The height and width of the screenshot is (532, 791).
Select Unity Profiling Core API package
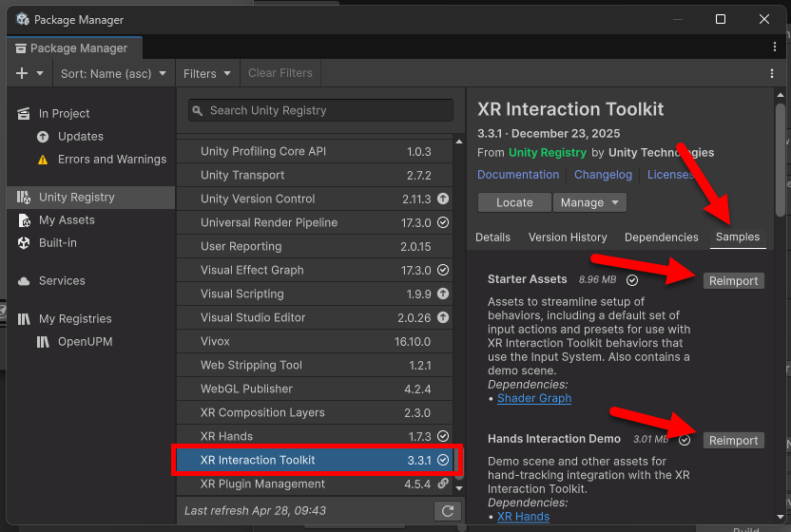tap(315, 151)
